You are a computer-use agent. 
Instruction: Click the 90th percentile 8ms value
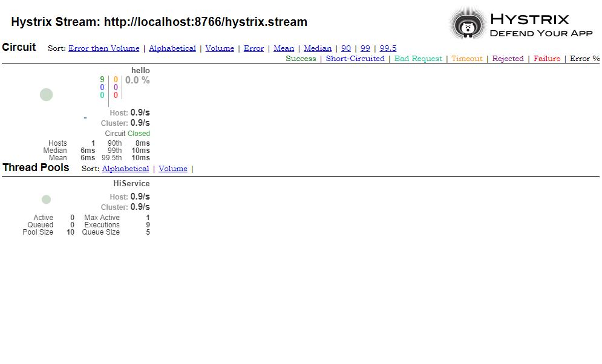[142, 143]
